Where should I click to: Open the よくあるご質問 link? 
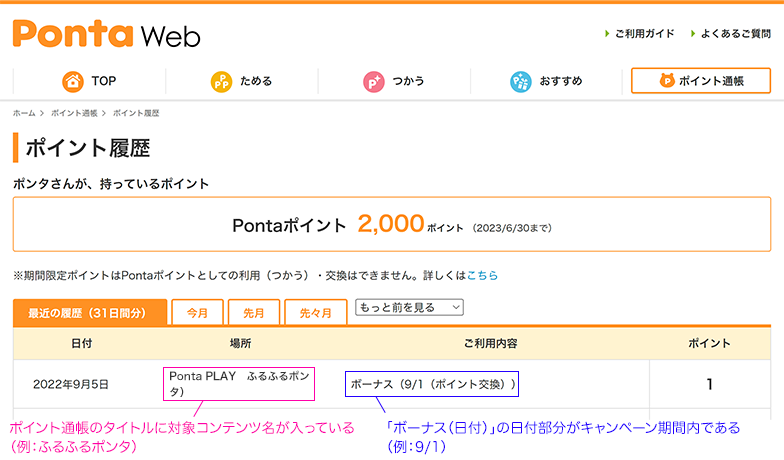click(736, 34)
